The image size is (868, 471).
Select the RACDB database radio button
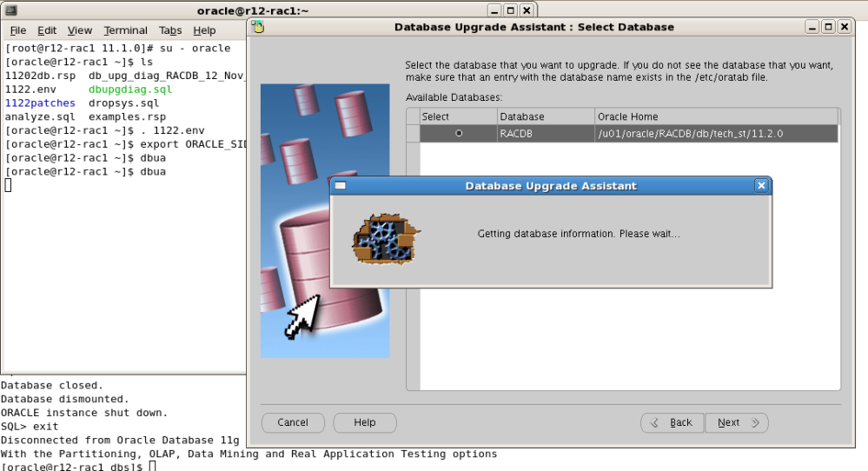coord(459,133)
